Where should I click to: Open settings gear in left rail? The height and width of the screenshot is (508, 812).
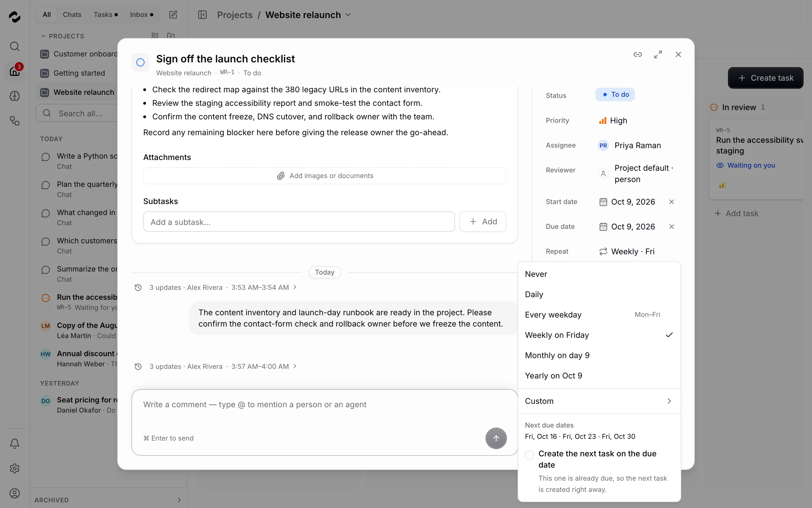pyautogui.click(x=14, y=468)
